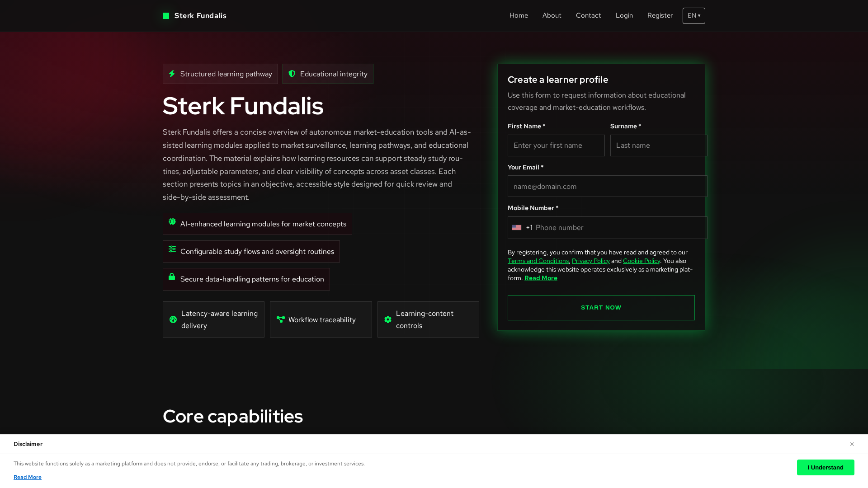Click the Learning-content controls card text
This screenshot has height=488, width=868.
(x=425, y=319)
